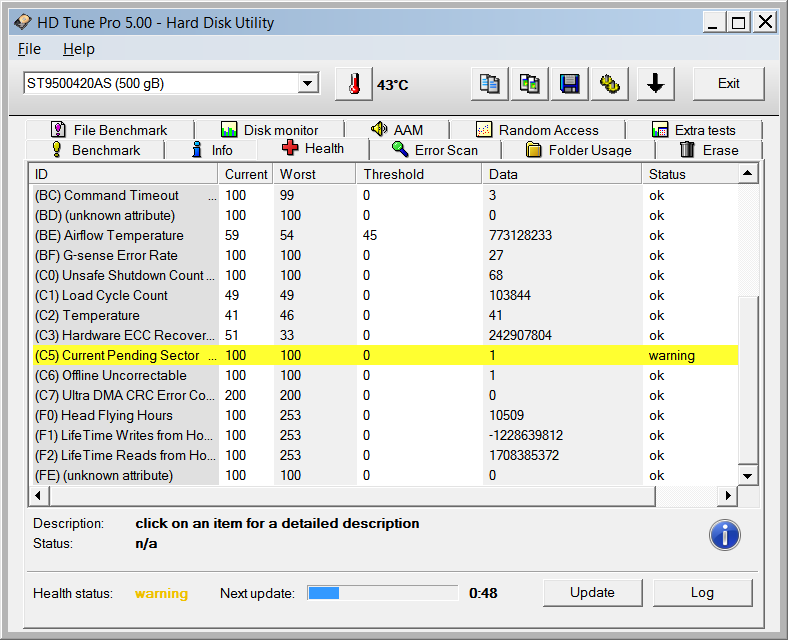Select the (C1) Load Cycle Count row
The height and width of the screenshot is (640, 788).
pyautogui.click(x=385, y=295)
